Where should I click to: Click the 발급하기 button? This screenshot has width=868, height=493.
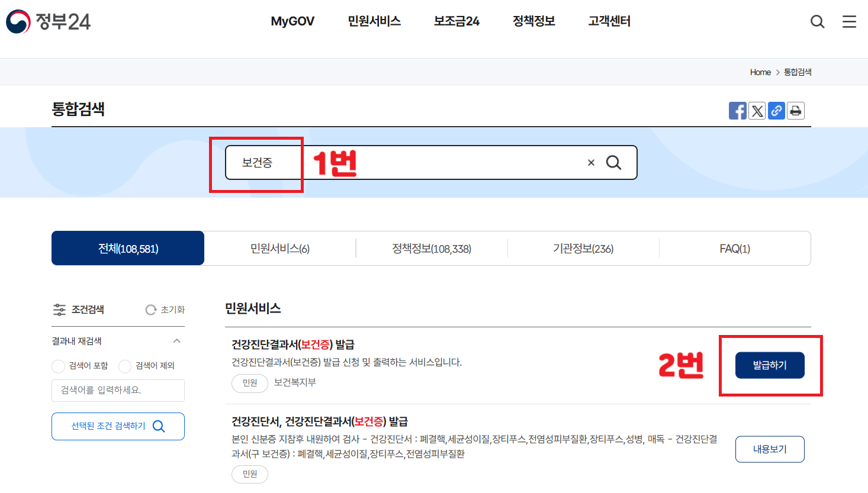769,366
